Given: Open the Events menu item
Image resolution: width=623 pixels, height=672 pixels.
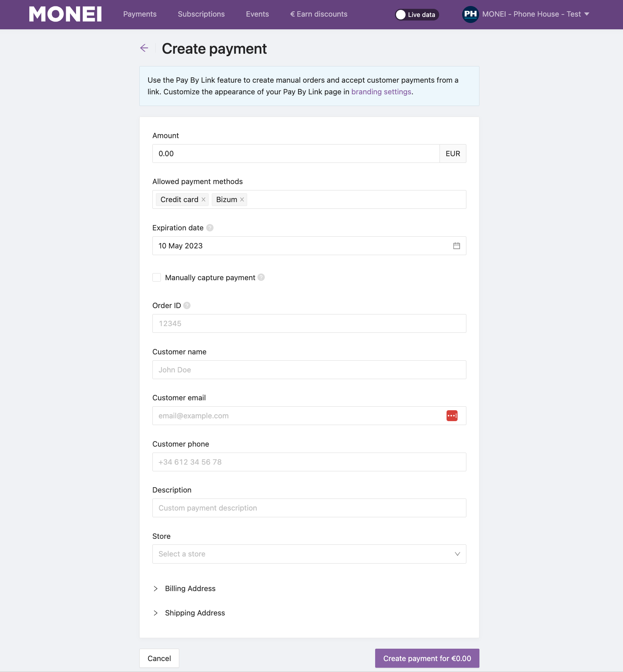Looking at the screenshot, I should pos(257,14).
